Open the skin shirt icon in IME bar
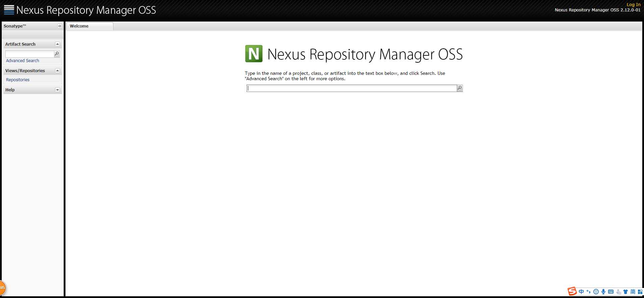Image resolution: width=644 pixels, height=298 pixels. (626, 292)
